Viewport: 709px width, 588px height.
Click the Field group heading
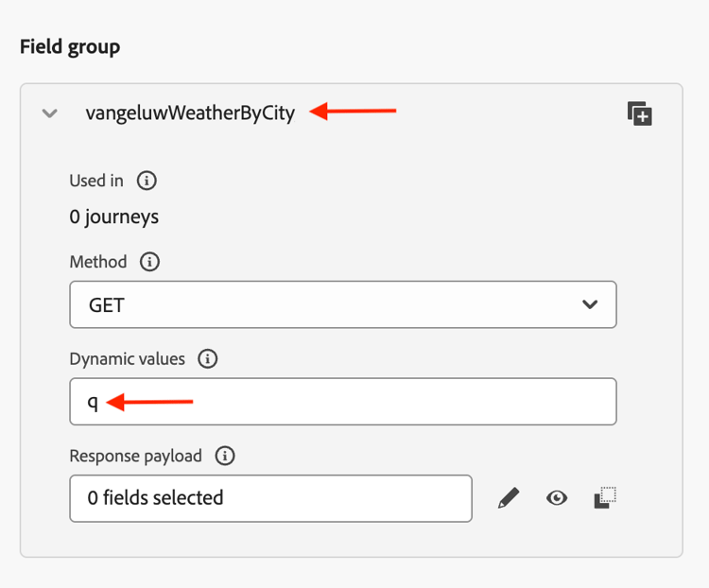click(x=70, y=46)
